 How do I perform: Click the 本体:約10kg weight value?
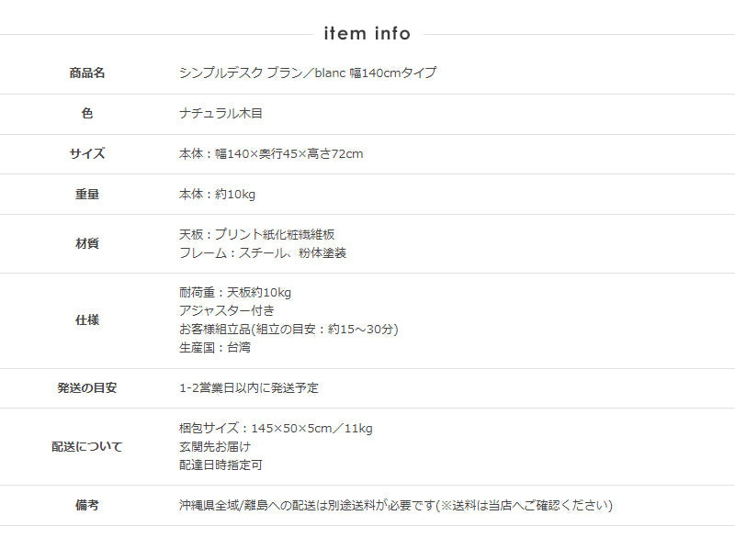pyautogui.click(x=217, y=194)
